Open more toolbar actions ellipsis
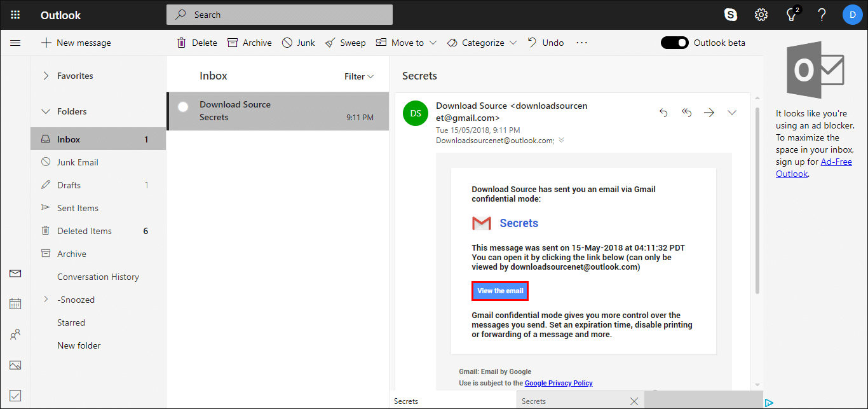The width and height of the screenshot is (868, 409). coord(581,43)
